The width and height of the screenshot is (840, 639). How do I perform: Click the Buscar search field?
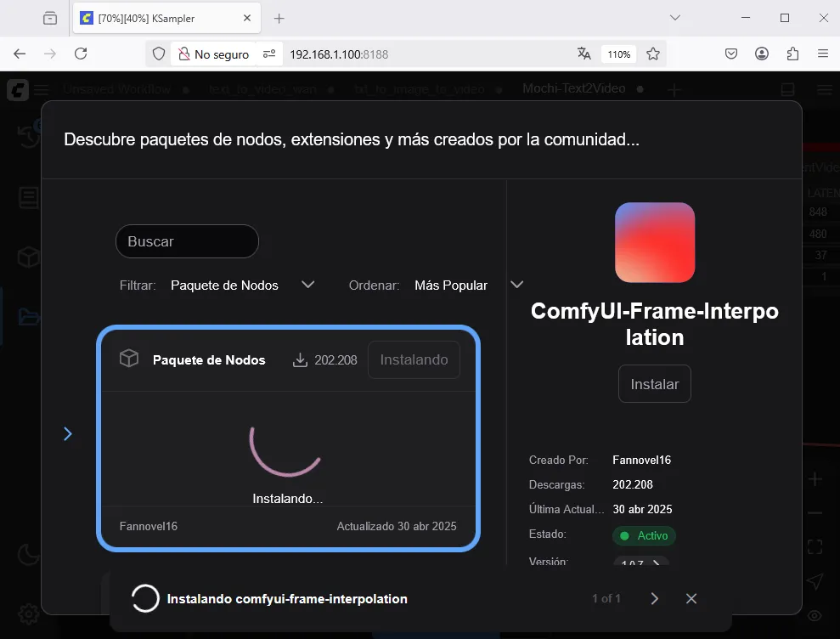[x=187, y=241]
